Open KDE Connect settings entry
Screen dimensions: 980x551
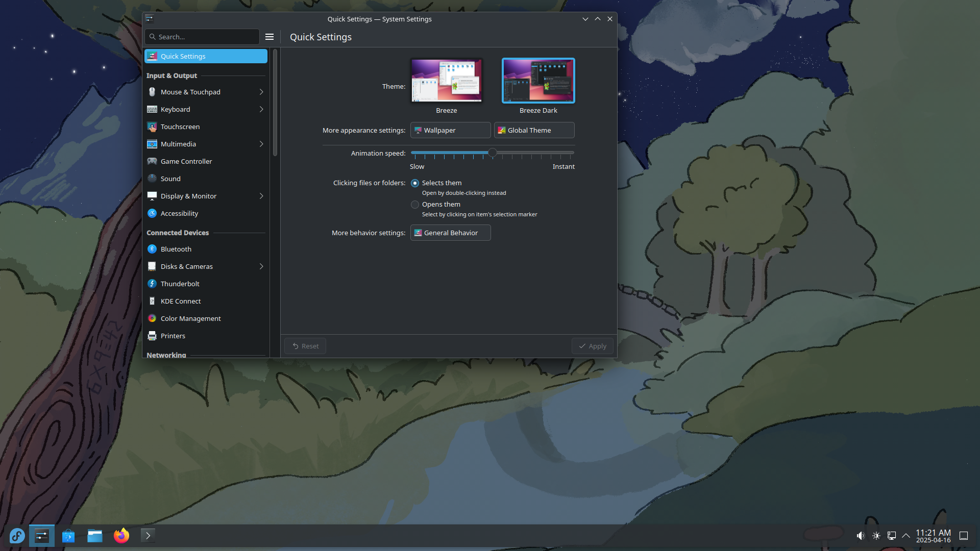click(206, 301)
